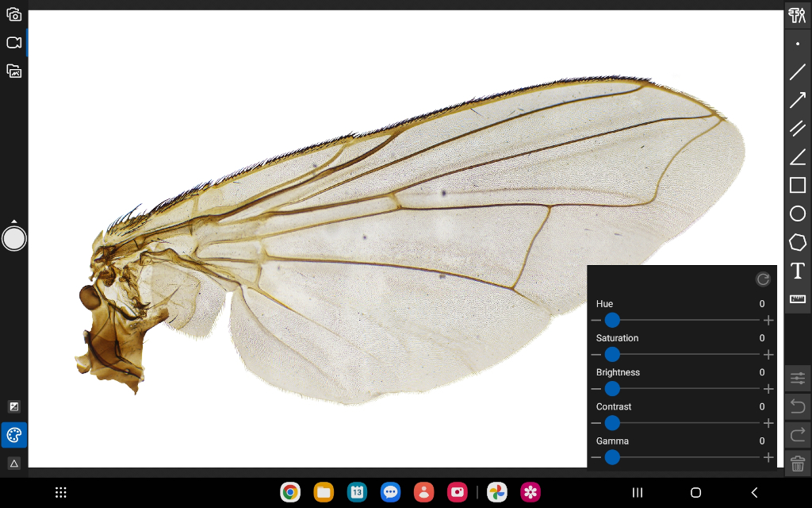Collapse the measurement tools panel

[798, 15]
